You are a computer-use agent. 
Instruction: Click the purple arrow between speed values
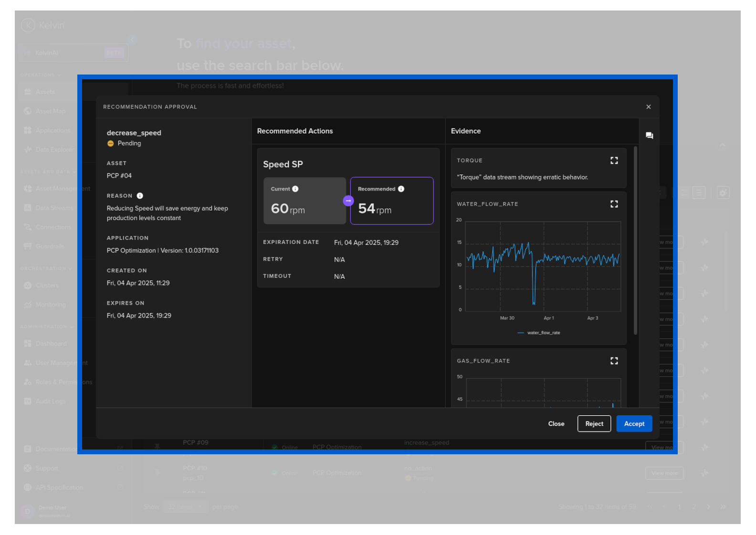(348, 201)
